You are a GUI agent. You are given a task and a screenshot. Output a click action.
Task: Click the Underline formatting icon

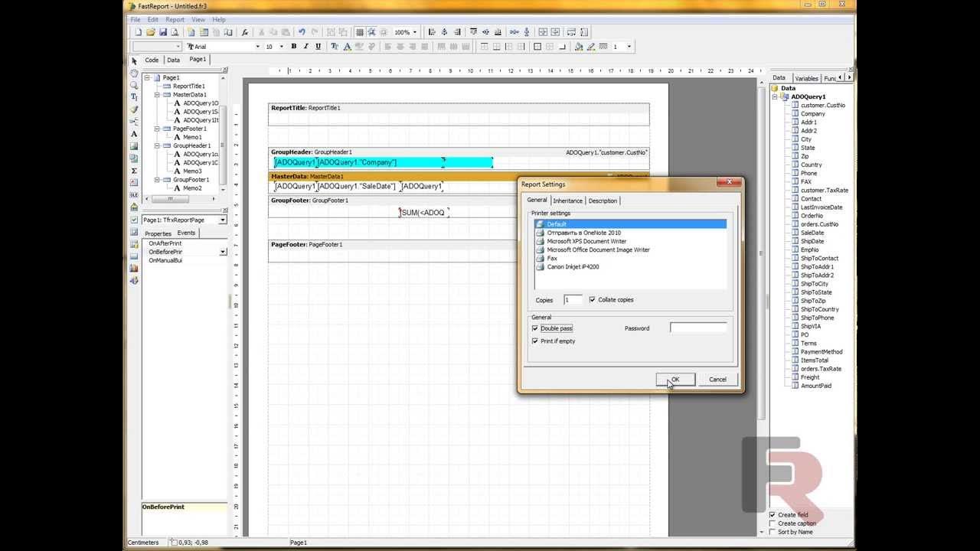click(318, 47)
